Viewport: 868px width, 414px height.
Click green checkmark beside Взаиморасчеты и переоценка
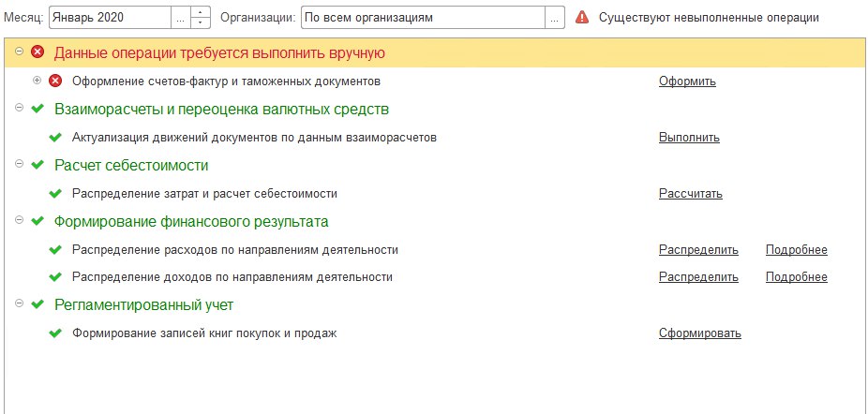click(37, 109)
